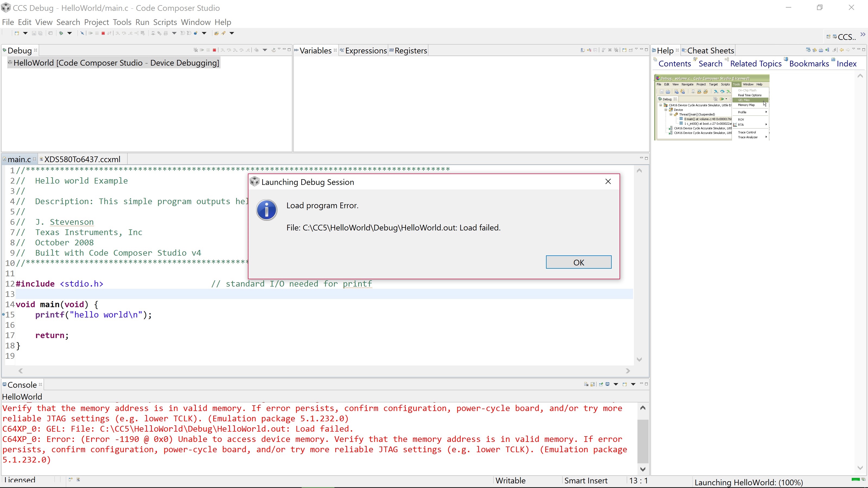Image resolution: width=868 pixels, height=488 pixels.
Task: Close the Launching Debug Session dialog
Action: [x=608, y=182]
